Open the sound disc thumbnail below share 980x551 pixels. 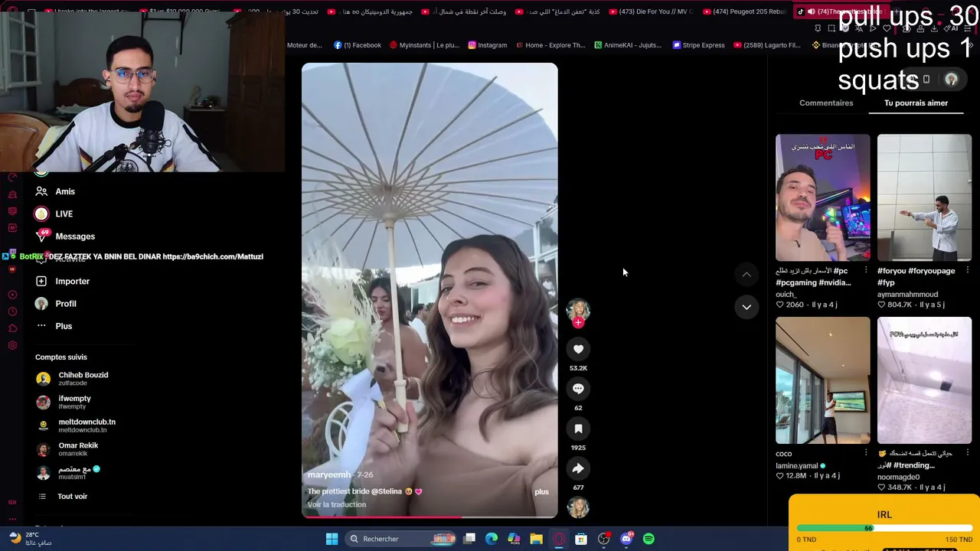point(578,507)
